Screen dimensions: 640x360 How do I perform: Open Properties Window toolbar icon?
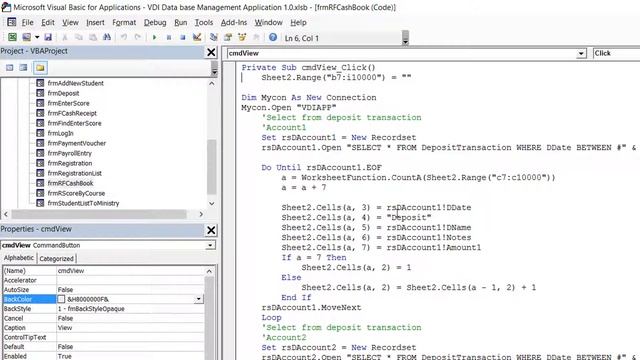click(228, 38)
